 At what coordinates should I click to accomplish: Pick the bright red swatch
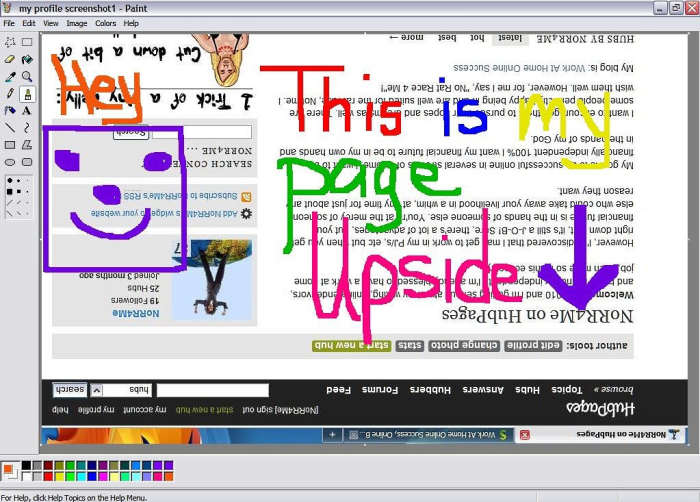coord(48,476)
